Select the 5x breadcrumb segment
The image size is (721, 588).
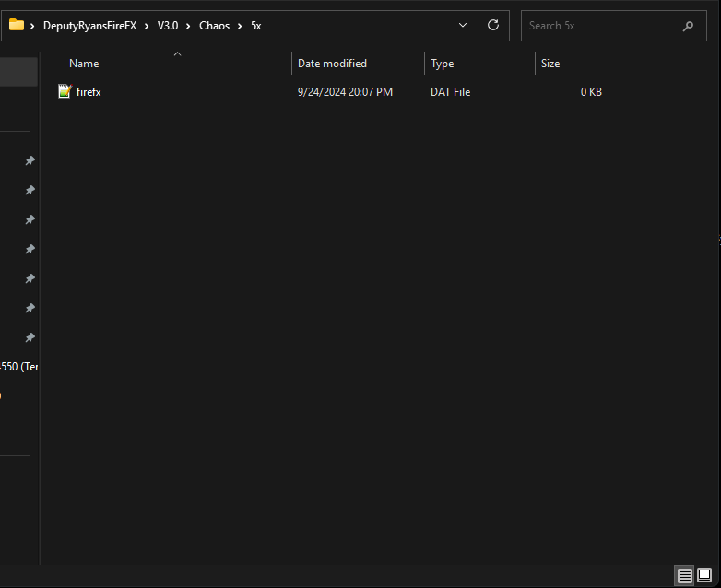pyautogui.click(x=256, y=26)
